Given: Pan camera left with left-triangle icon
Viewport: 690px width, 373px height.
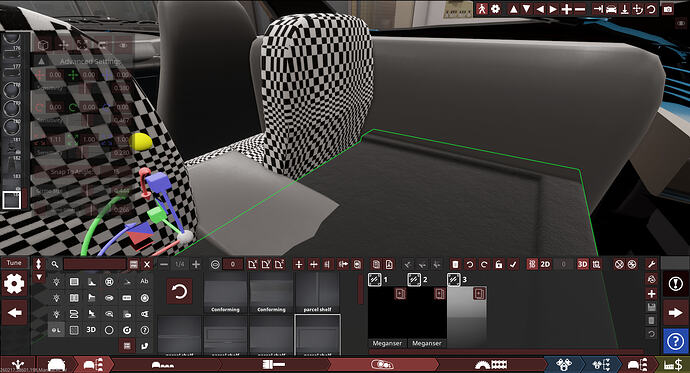Looking at the screenshot, I should [x=540, y=9].
